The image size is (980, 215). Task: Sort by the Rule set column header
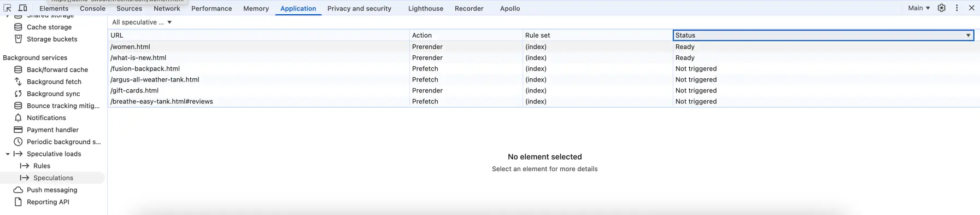pyautogui.click(x=597, y=36)
